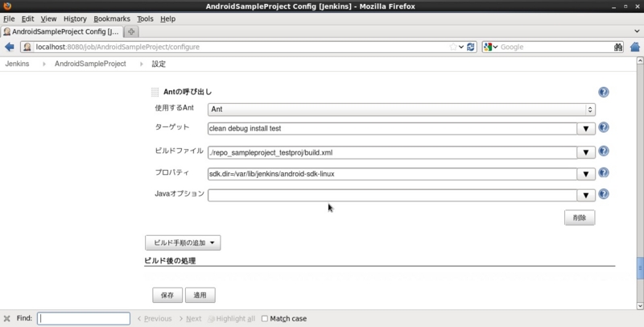Viewport: 644px width, 327px height.
Task: Click the empty Javaオプション input
Action: (392, 195)
